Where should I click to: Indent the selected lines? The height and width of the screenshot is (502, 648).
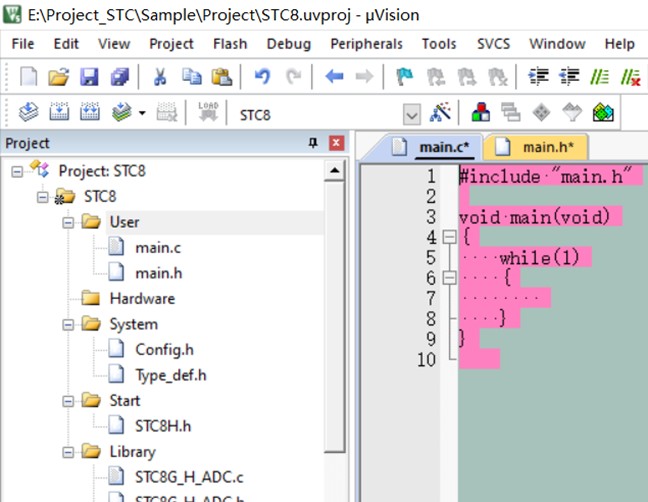point(538,76)
